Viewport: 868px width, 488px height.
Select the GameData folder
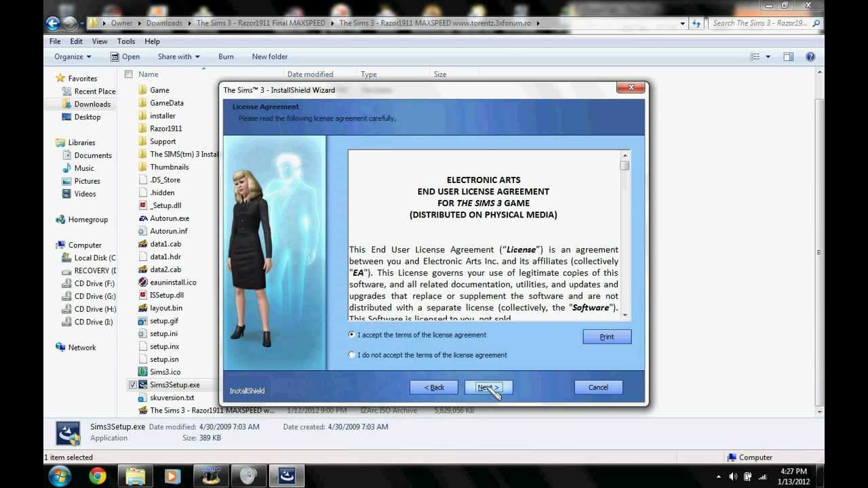click(161, 103)
